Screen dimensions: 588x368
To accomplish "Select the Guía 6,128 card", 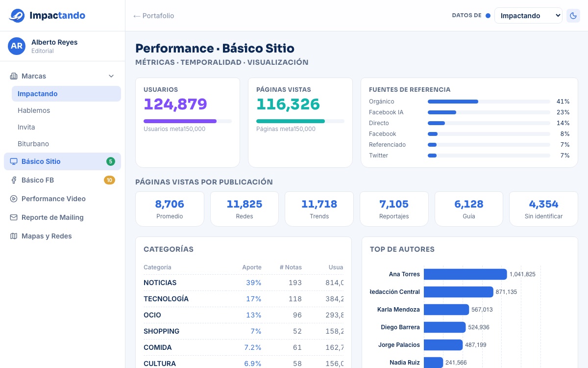I will 469,209.
